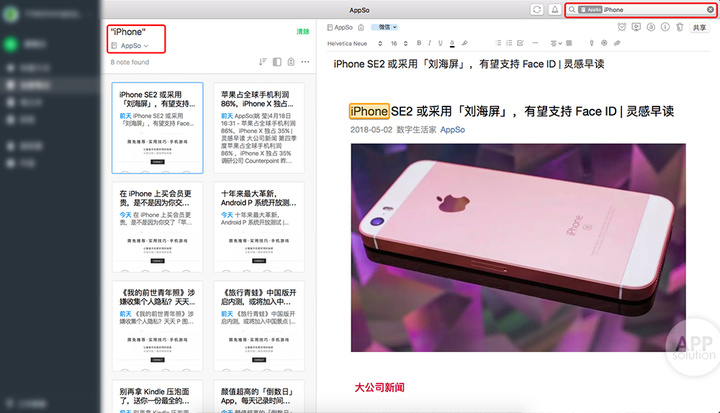The height and width of the screenshot is (413, 720).
Task: Delete note with trash icon
Action: (680, 27)
